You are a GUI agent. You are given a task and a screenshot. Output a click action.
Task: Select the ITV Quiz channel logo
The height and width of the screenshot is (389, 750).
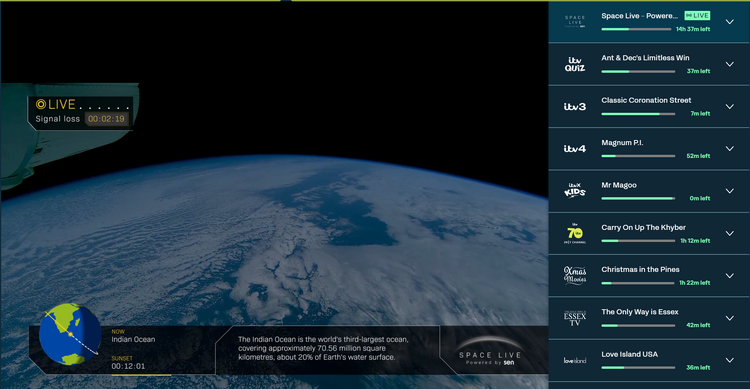point(575,64)
